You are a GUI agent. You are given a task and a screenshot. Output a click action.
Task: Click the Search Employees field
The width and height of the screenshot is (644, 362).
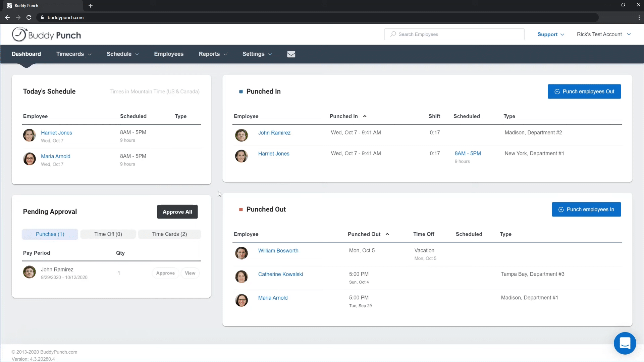pyautogui.click(x=454, y=34)
